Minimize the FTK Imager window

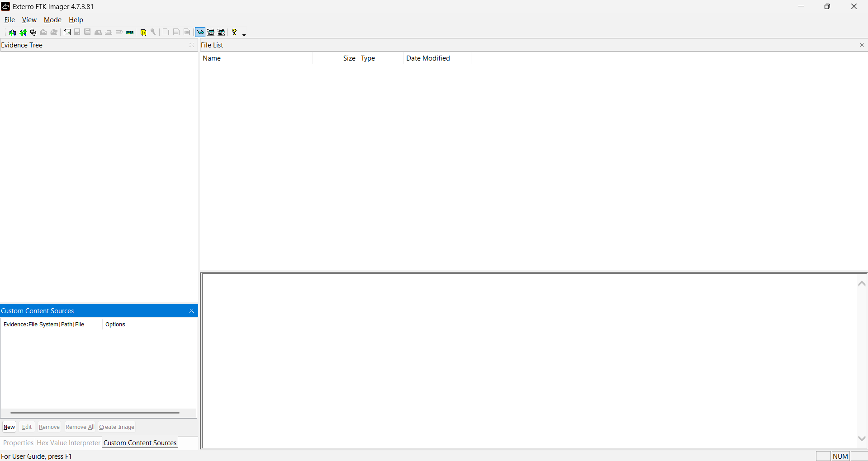point(801,6)
